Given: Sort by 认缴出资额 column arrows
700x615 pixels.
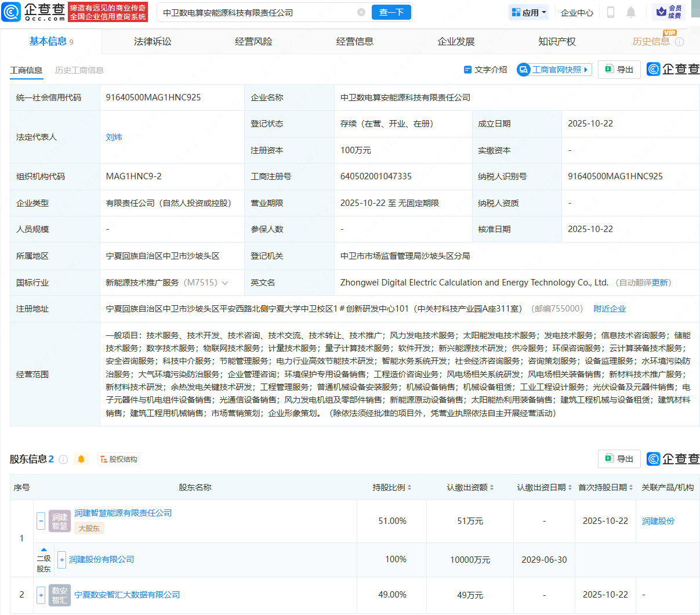Looking at the screenshot, I should pos(492,488).
